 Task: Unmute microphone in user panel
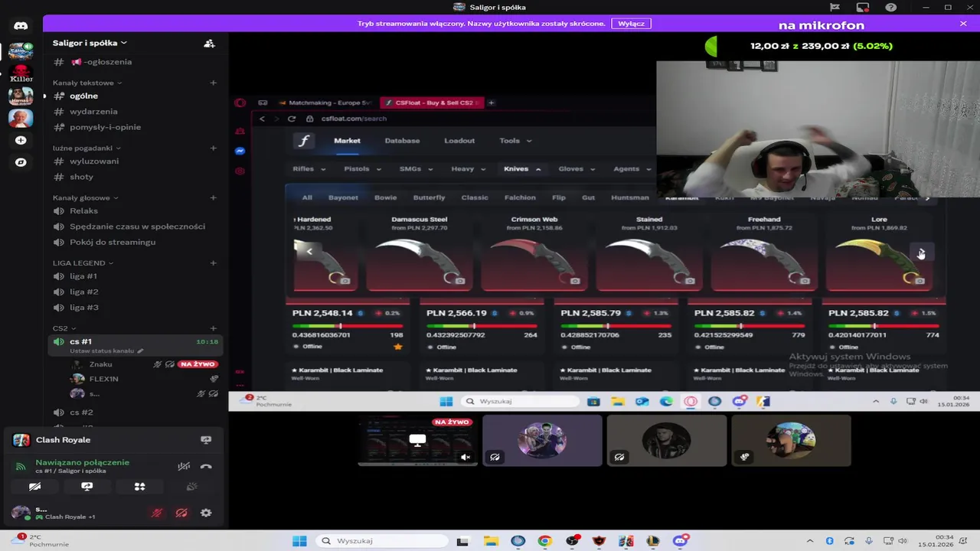157,513
